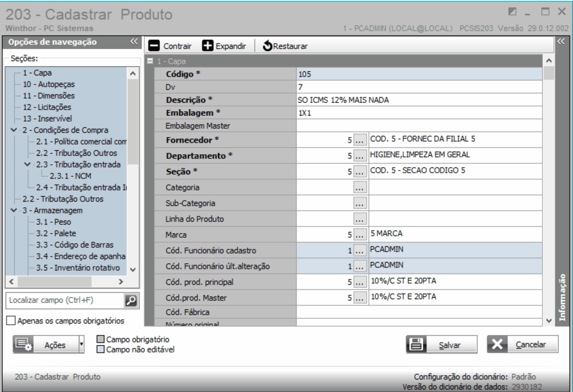This screenshot has width=573, height=392.
Task: Open the Cód. Funcionário últ.alteração lookup button
Action: point(360,266)
